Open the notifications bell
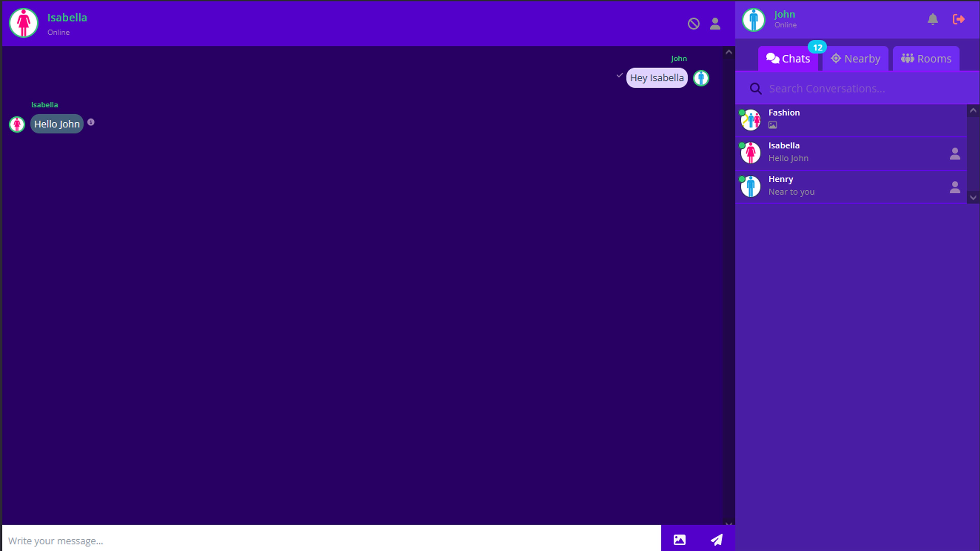This screenshot has width=980, height=551. click(x=933, y=19)
